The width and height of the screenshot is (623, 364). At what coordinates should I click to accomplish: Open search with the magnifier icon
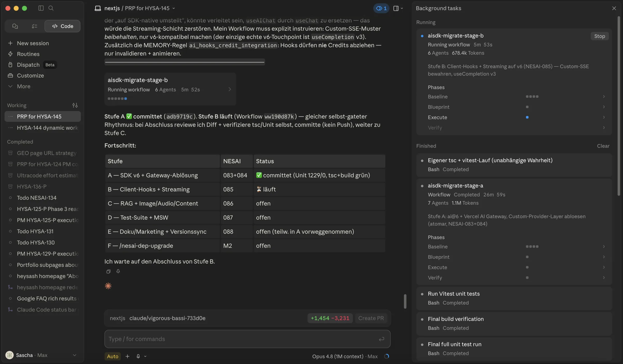click(x=51, y=8)
